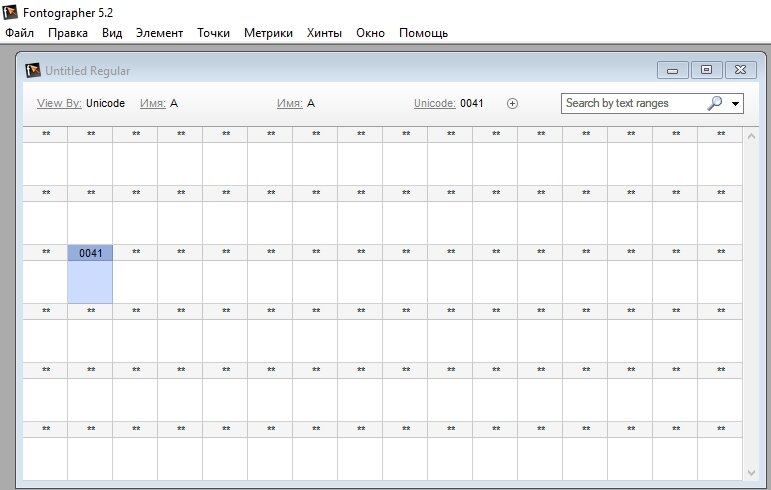Select the glyph cell labeled 0041

(90, 274)
